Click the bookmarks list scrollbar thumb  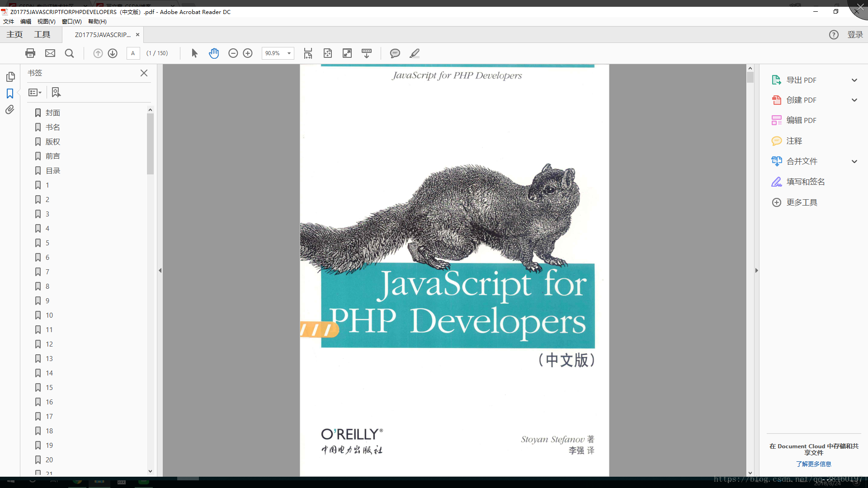[150, 144]
